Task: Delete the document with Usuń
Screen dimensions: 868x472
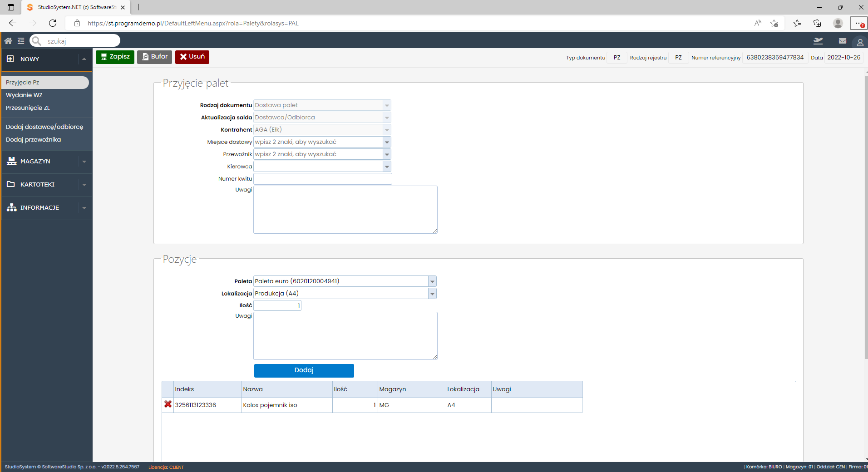Action: (x=192, y=57)
